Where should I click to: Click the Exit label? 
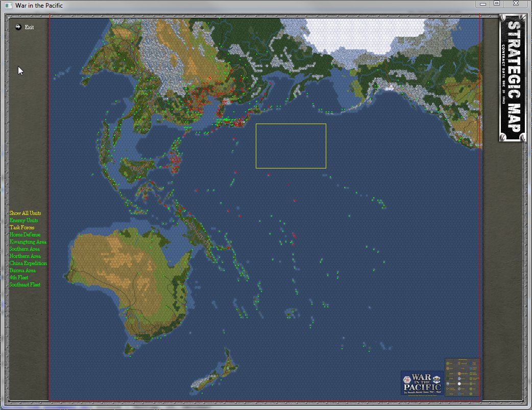pyautogui.click(x=29, y=27)
